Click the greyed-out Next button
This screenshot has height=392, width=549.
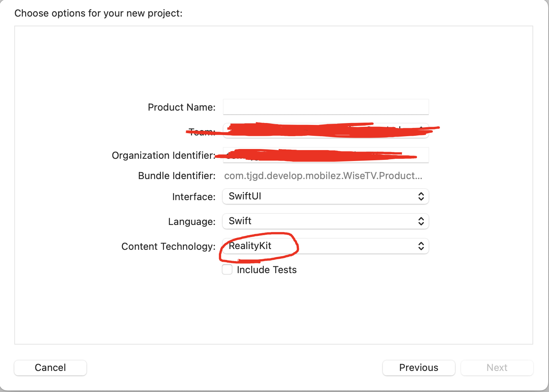(x=497, y=368)
